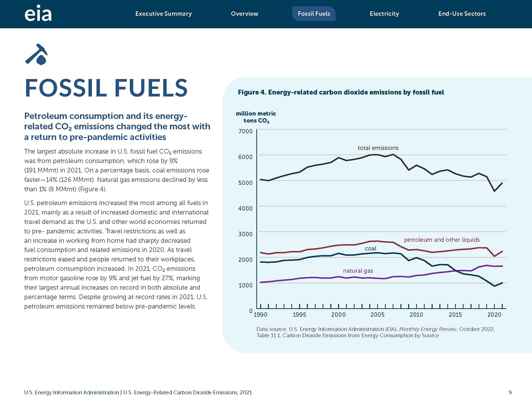Screen dimensions: 532x411
Task: Click the 'total emissions' line label
Action: point(378,148)
